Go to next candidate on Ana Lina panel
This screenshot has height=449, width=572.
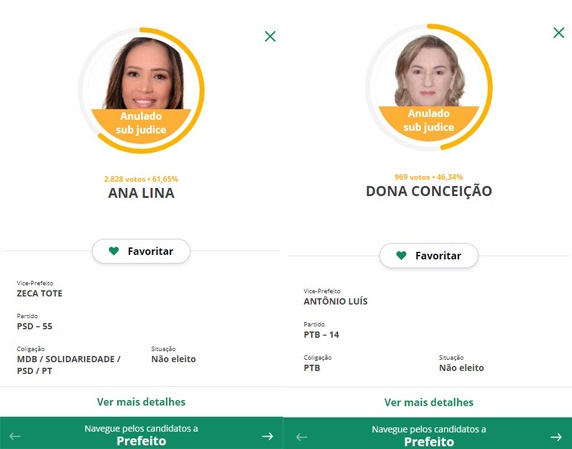coord(267,436)
